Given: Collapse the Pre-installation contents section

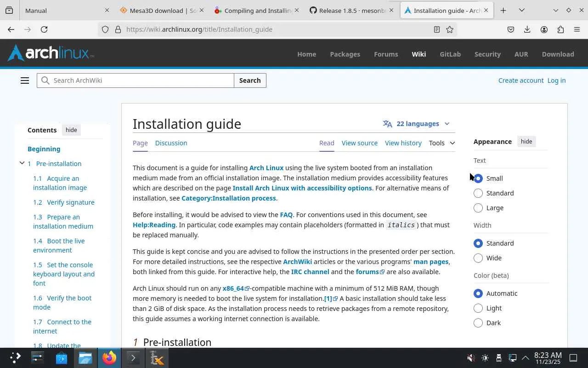Looking at the screenshot, I should pyautogui.click(x=22, y=163).
